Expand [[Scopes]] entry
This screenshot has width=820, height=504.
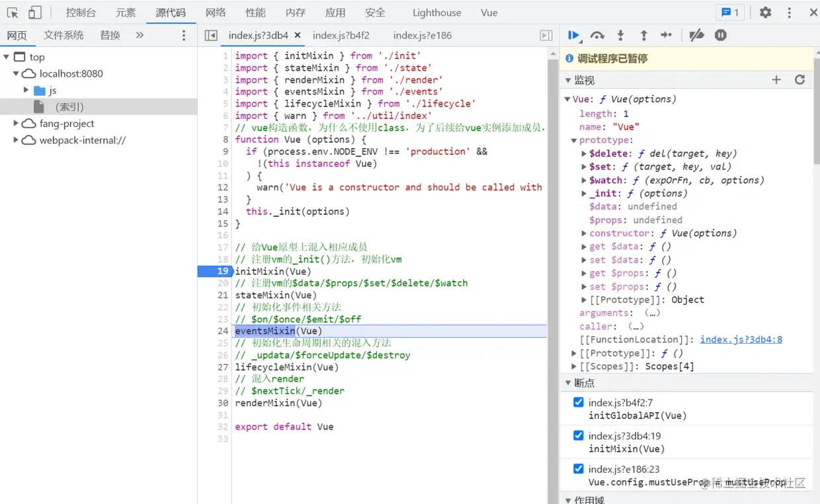click(x=574, y=366)
